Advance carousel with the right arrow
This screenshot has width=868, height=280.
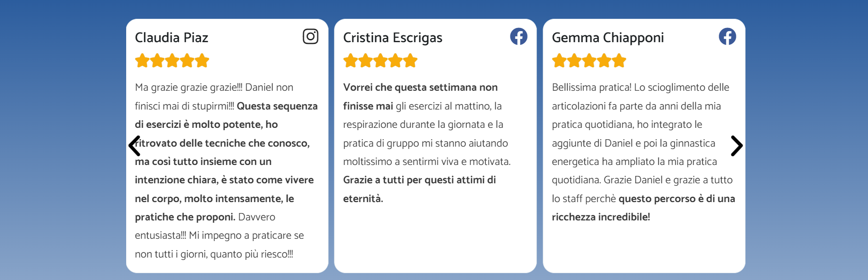pyautogui.click(x=737, y=146)
